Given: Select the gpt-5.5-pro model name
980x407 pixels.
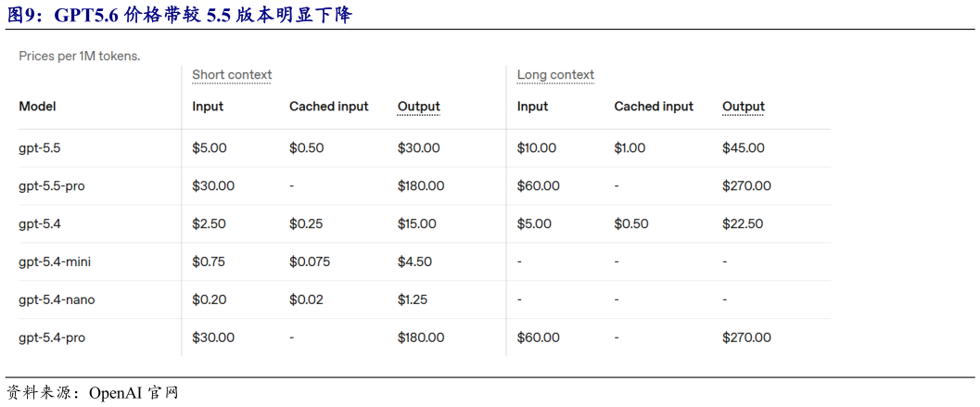Looking at the screenshot, I should pos(51,185).
